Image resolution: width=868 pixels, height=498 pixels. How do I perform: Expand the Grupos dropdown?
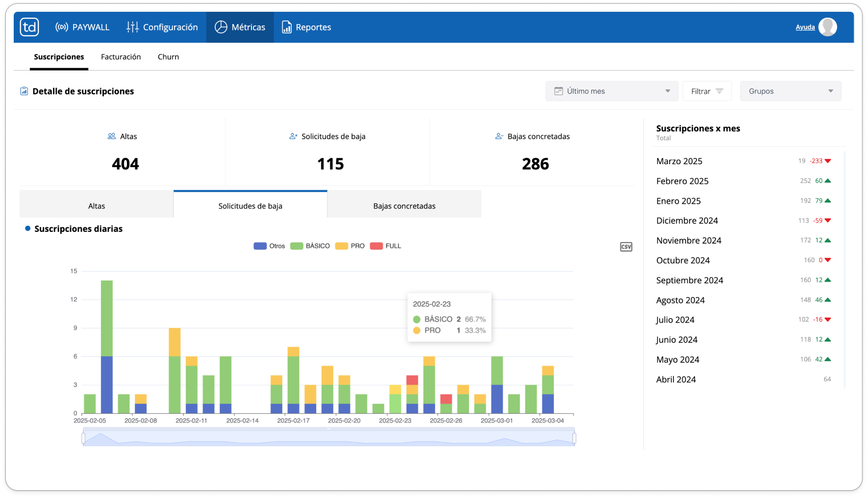[x=791, y=91]
